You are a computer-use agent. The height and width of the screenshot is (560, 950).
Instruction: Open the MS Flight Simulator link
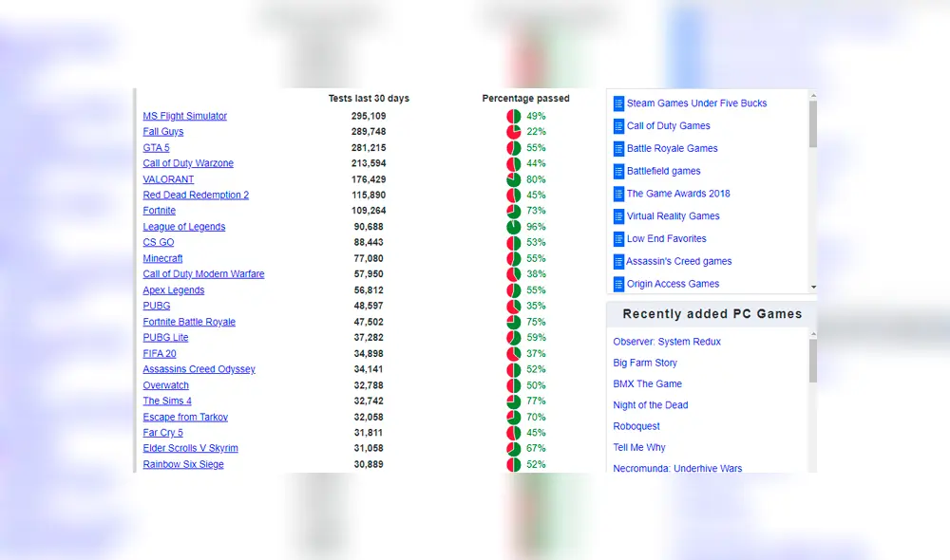point(185,116)
